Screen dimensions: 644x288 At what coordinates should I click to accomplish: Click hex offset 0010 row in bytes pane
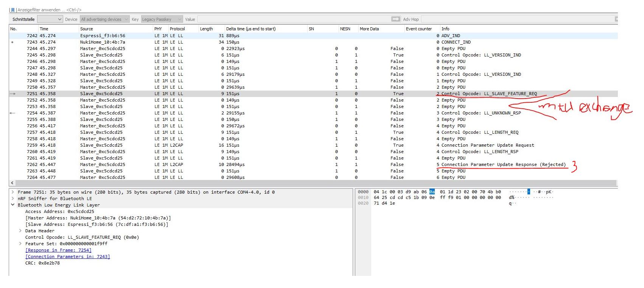363,197
